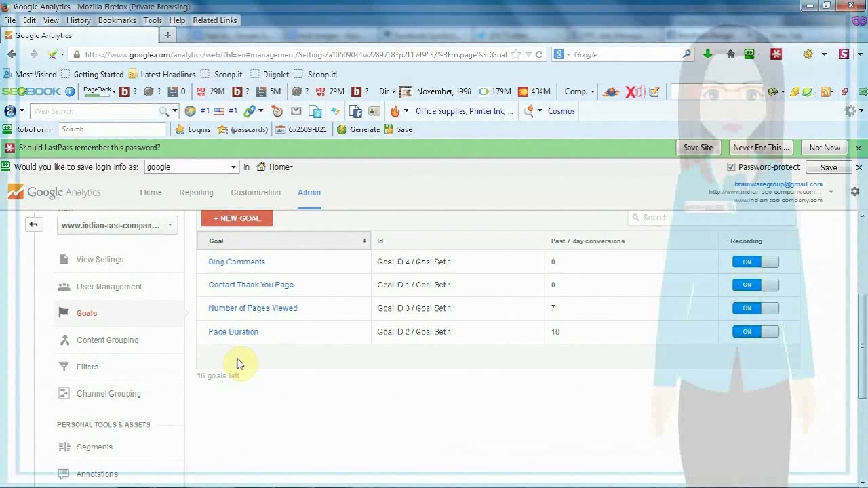Image resolution: width=868 pixels, height=488 pixels.
Task: Close the save login info bar
Action: tap(859, 167)
